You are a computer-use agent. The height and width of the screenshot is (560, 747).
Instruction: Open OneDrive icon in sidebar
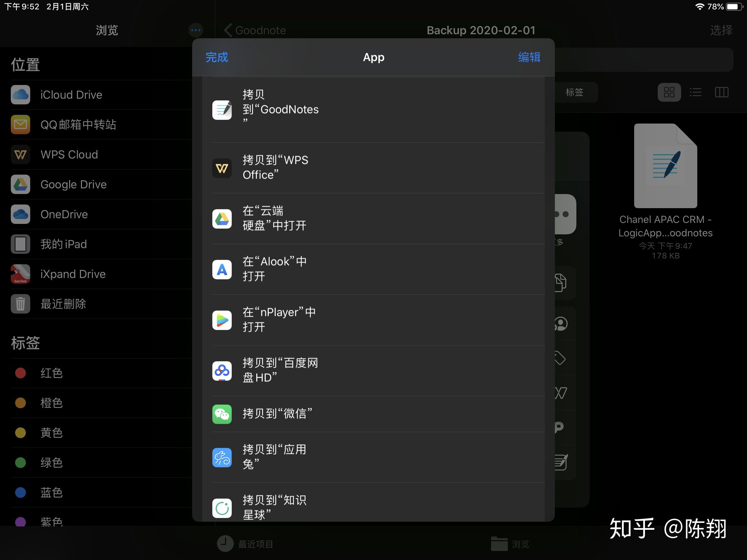pos(20,214)
